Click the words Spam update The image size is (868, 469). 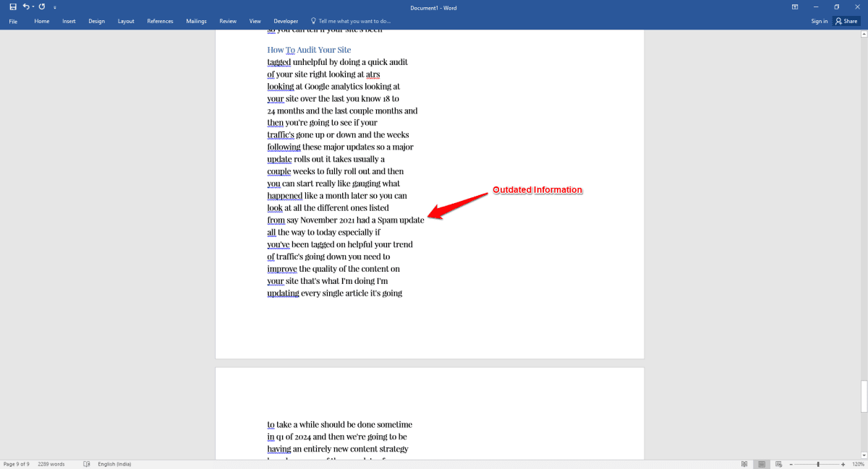tap(401, 220)
